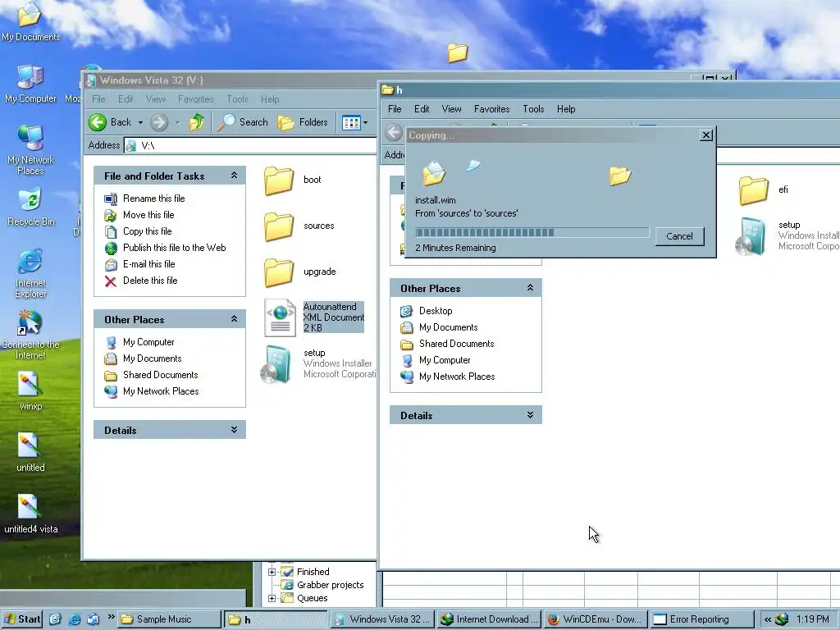This screenshot has height=630, width=840.
Task: Show hidden tray icons chevron
Action: [767, 619]
